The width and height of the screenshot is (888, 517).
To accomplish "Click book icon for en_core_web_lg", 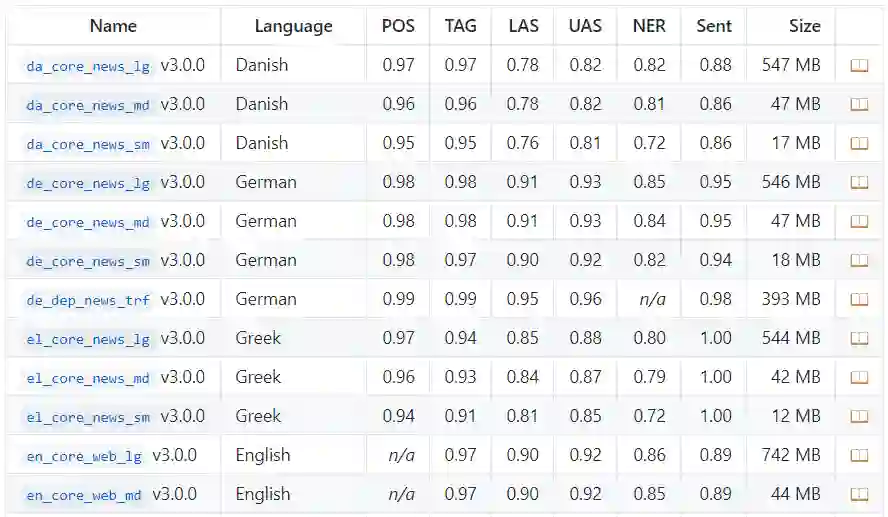I will click(x=859, y=456).
